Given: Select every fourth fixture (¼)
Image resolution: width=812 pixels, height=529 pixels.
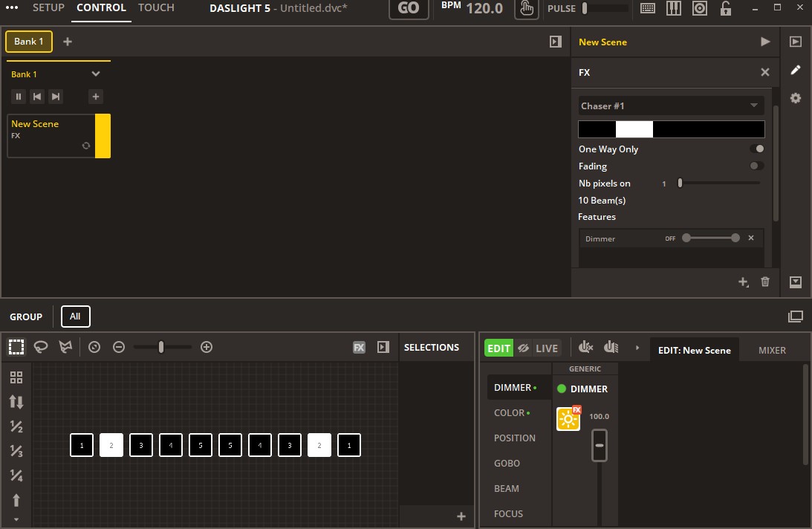Looking at the screenshot, I should coord(16,475).
